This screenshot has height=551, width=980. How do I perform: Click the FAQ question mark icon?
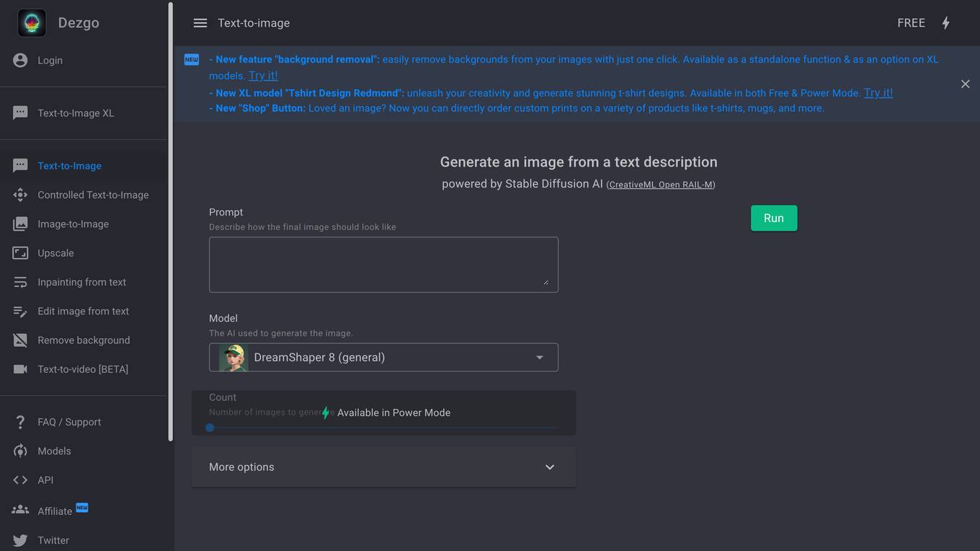point(20,422)
